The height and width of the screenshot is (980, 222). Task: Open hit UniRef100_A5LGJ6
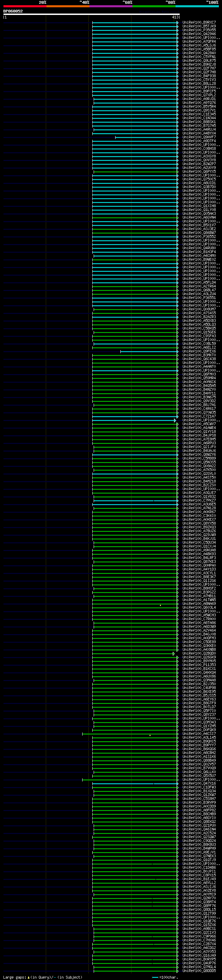tap(199, 45)
